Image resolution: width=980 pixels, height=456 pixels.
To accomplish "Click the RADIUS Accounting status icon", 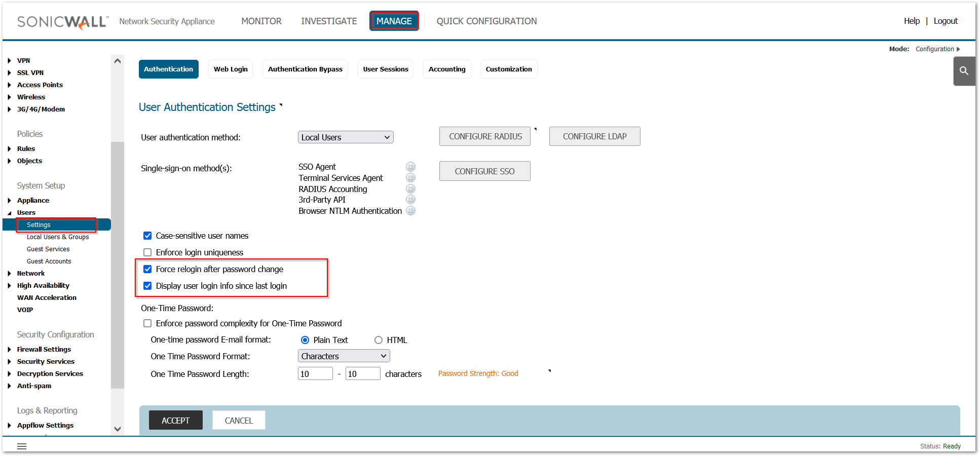I will click(x=411, y=189).
